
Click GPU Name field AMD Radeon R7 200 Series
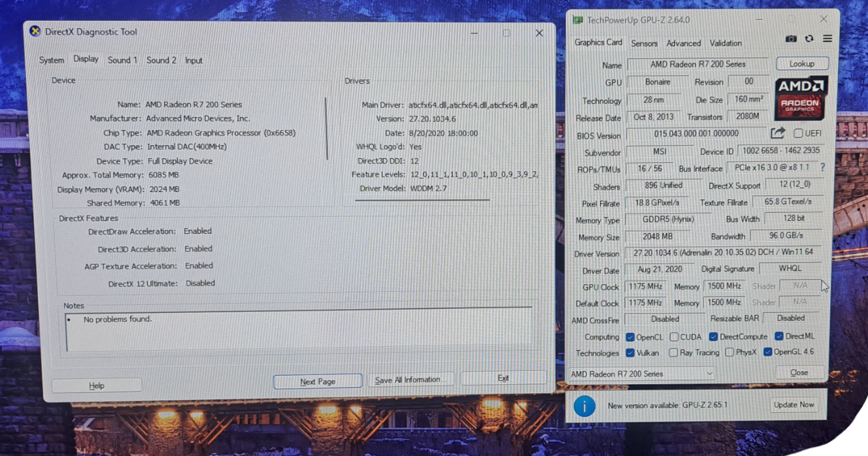697,65
